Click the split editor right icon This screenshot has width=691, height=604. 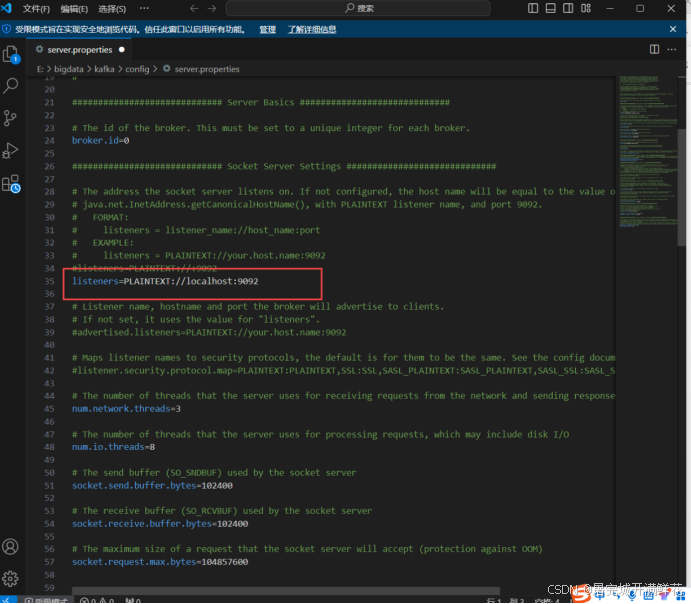(x=654, y=48)
